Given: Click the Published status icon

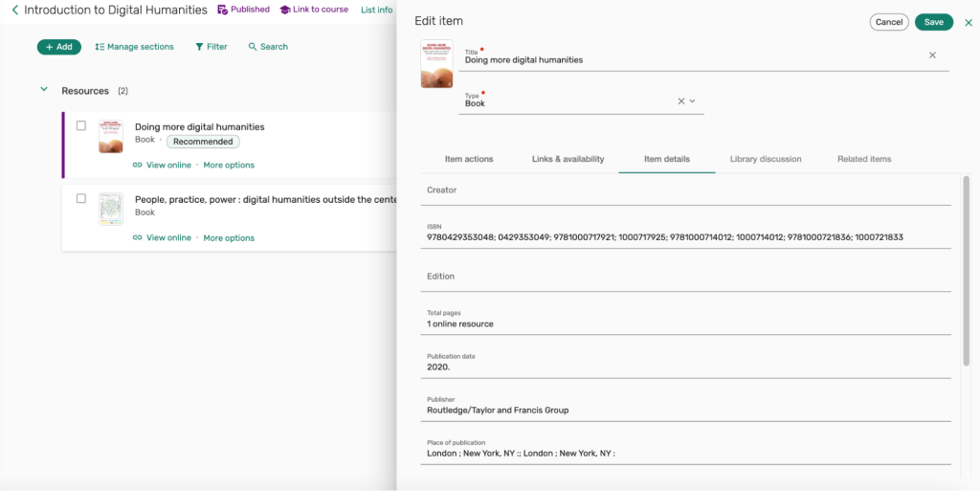Looking at the screenshot, I should pos(222,10).
